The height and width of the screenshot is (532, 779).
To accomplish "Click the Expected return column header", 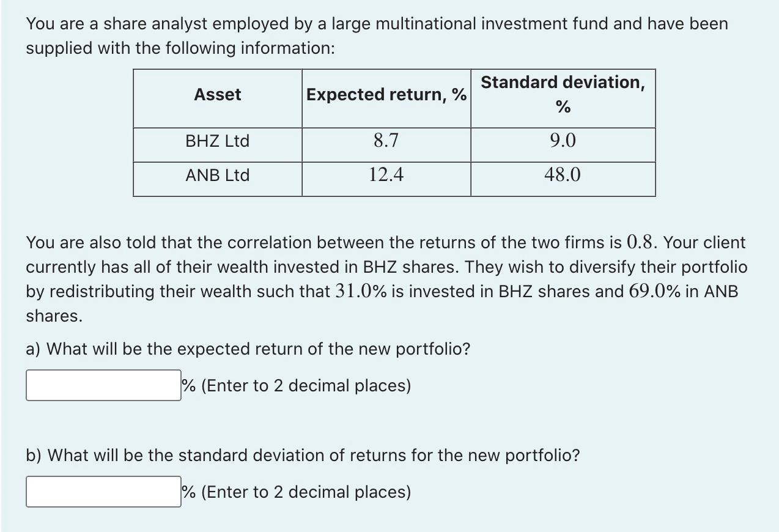I will [386, 95].
